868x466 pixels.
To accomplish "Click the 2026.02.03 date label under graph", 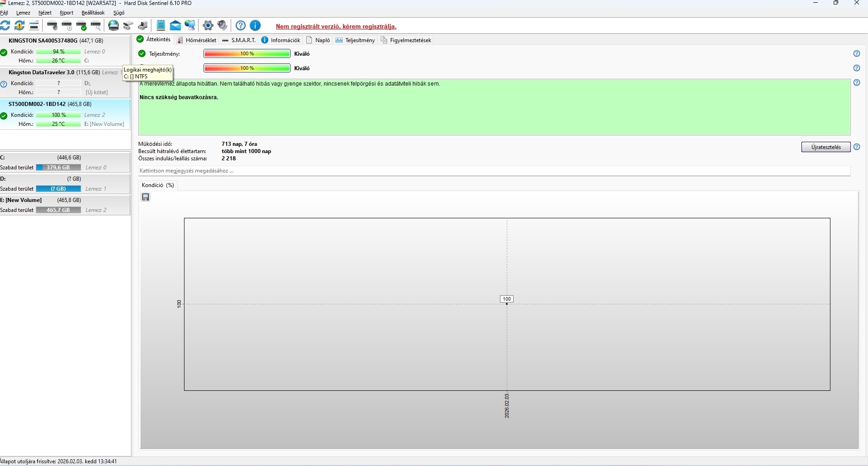I will [x=507, y=406].
